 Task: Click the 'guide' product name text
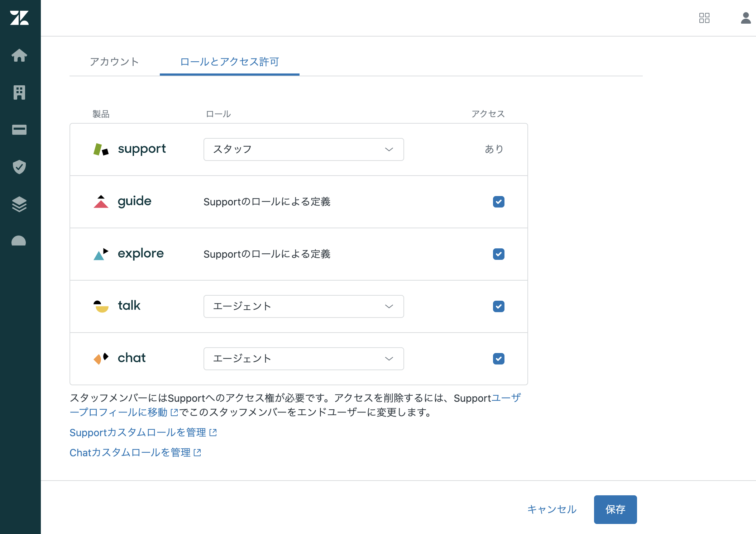click(135, 201)
